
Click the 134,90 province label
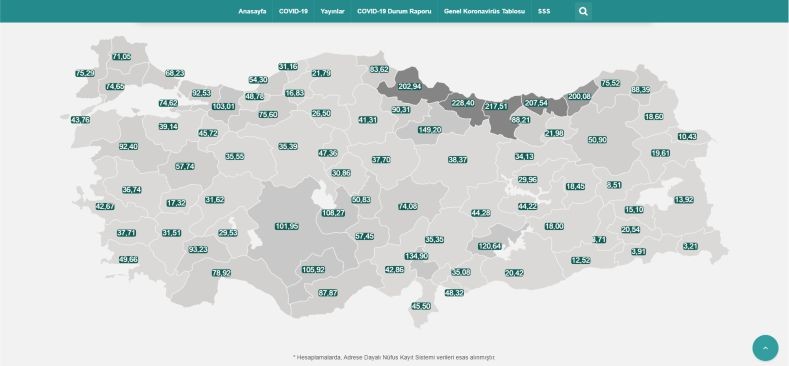417,256
